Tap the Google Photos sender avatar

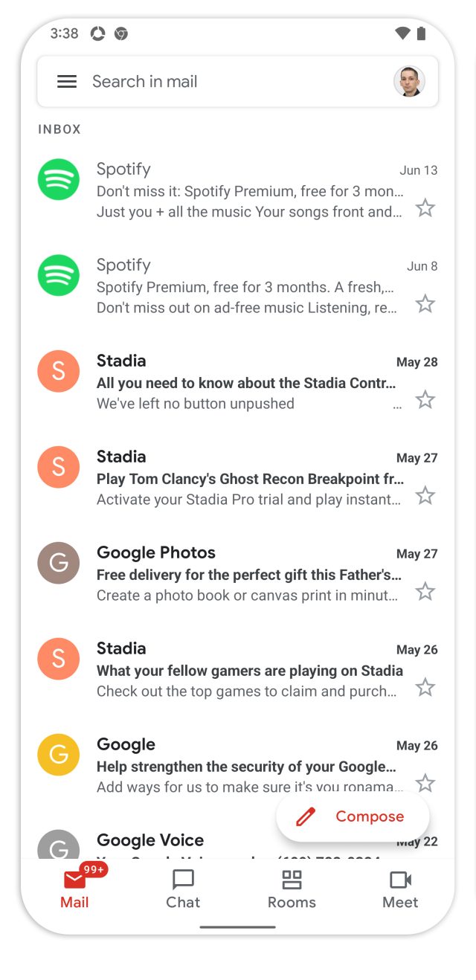click(x=58, y=563)
